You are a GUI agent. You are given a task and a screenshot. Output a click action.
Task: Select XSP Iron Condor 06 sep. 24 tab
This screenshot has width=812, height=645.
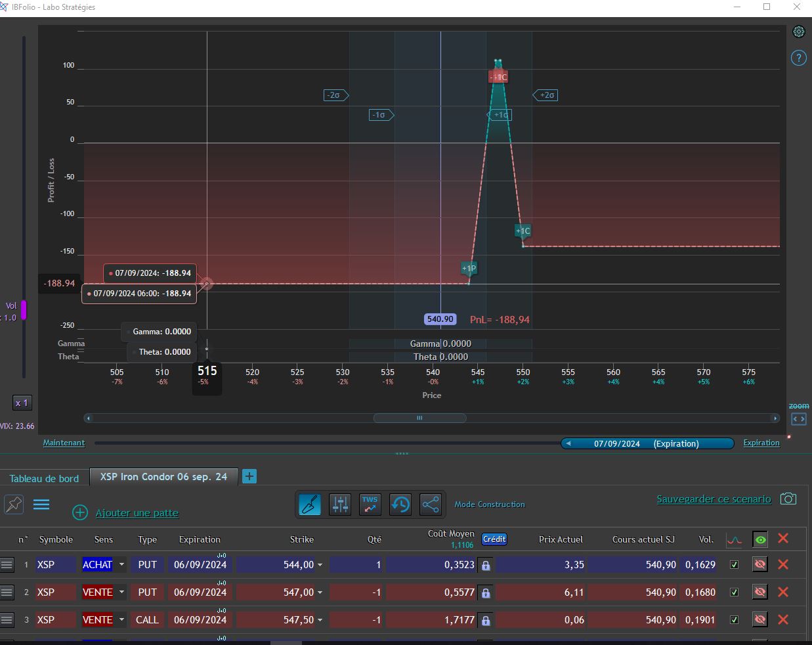click(x=163, y=477)
